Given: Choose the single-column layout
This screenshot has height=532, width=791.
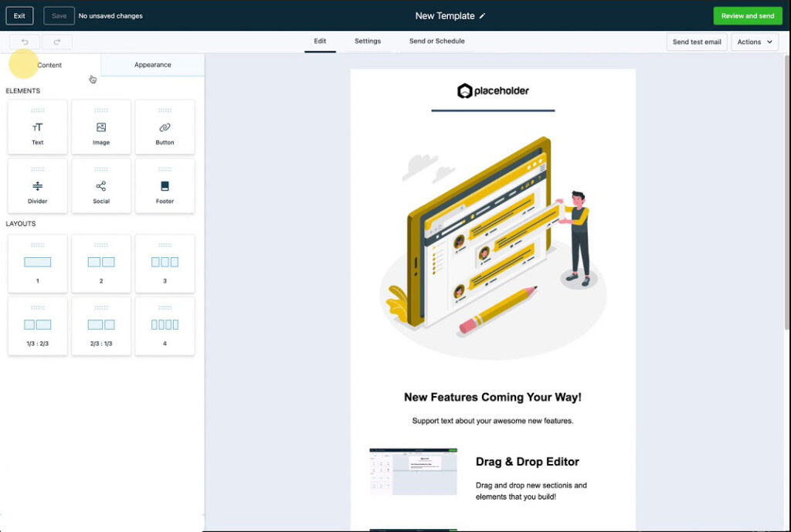Looking at the screenshot, I should pyautogui.click(x=37, y=263).
